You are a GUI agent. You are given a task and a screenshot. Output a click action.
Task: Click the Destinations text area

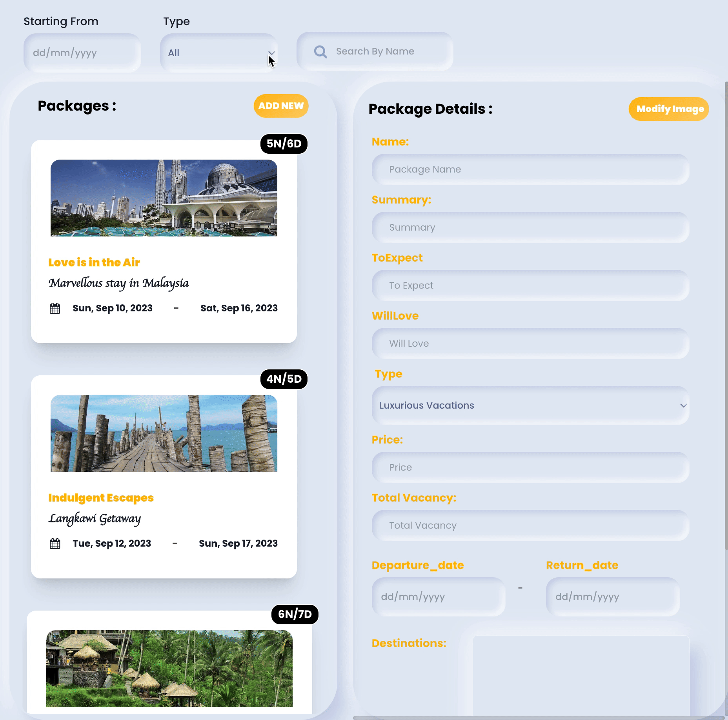(x=581, y=676)
